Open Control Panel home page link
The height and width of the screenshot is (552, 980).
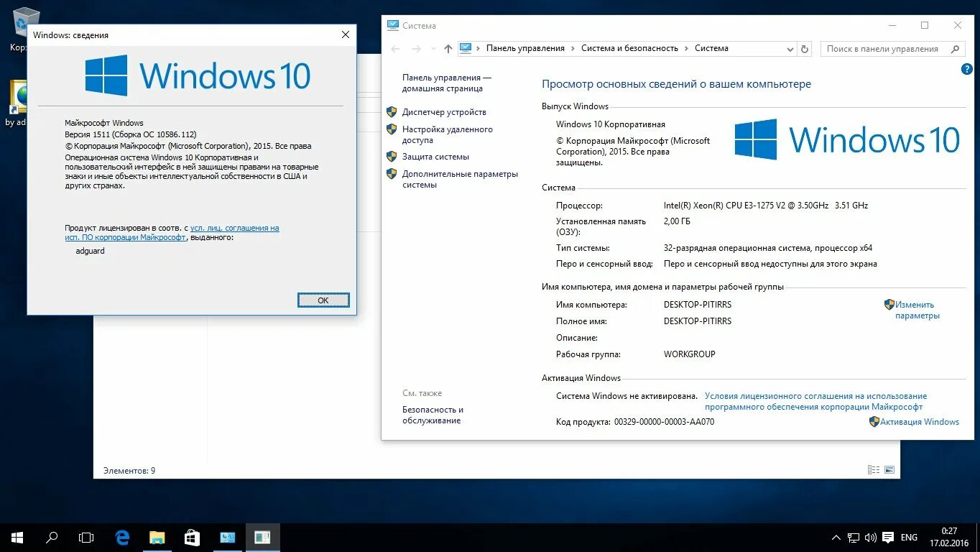click(x=447, y=83)
